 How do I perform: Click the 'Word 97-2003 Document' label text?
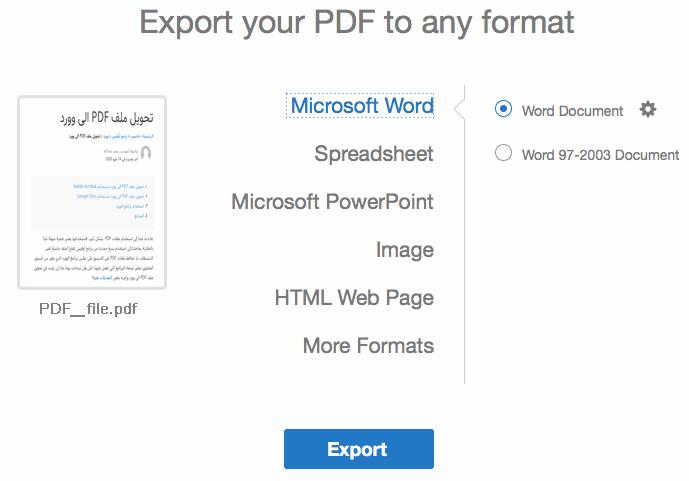600,155
